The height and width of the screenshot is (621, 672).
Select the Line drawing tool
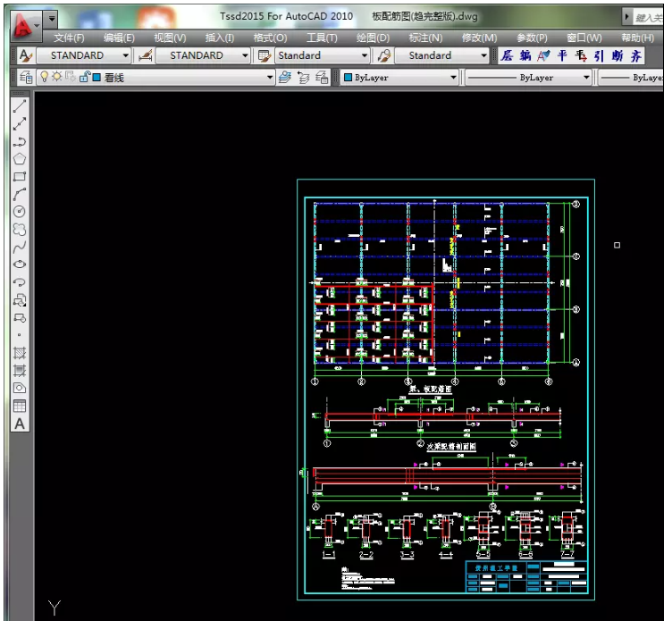(x=20, y=105)
